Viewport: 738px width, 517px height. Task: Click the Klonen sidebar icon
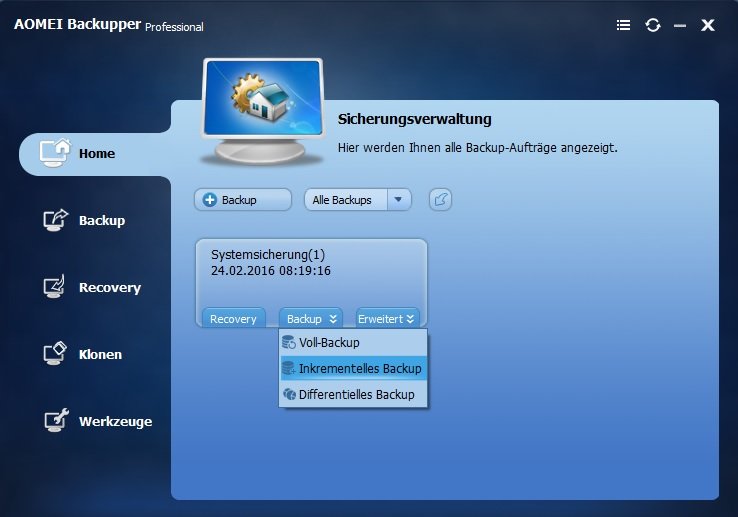point(55,354)
